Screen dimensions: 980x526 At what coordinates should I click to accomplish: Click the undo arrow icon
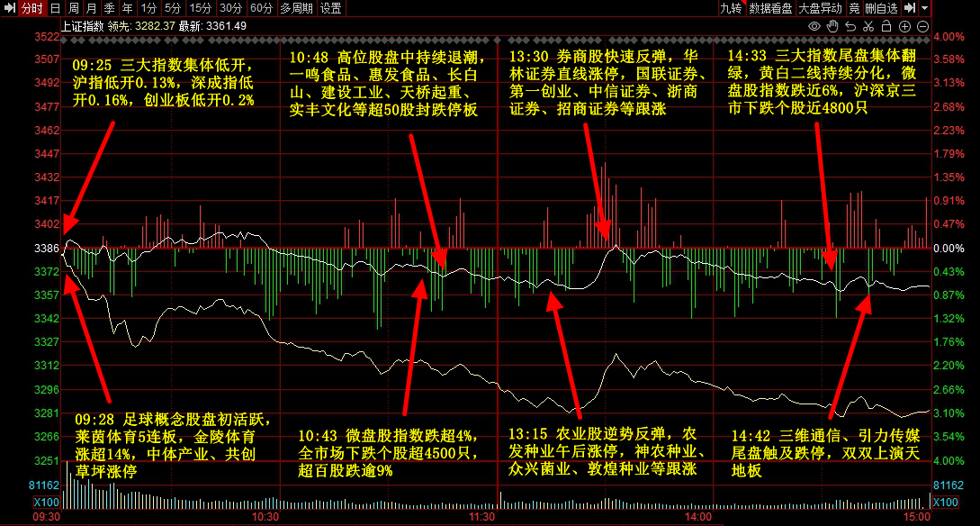point(851,26)
